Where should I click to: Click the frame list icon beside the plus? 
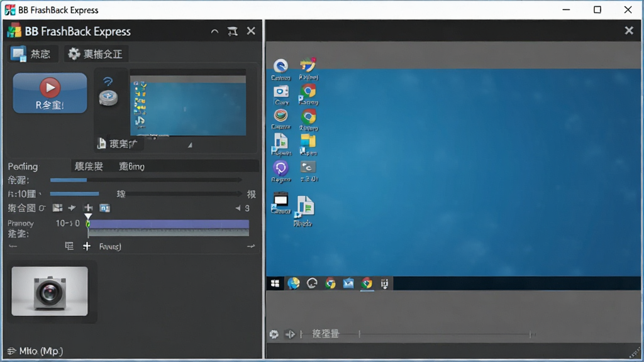(69, 246)
